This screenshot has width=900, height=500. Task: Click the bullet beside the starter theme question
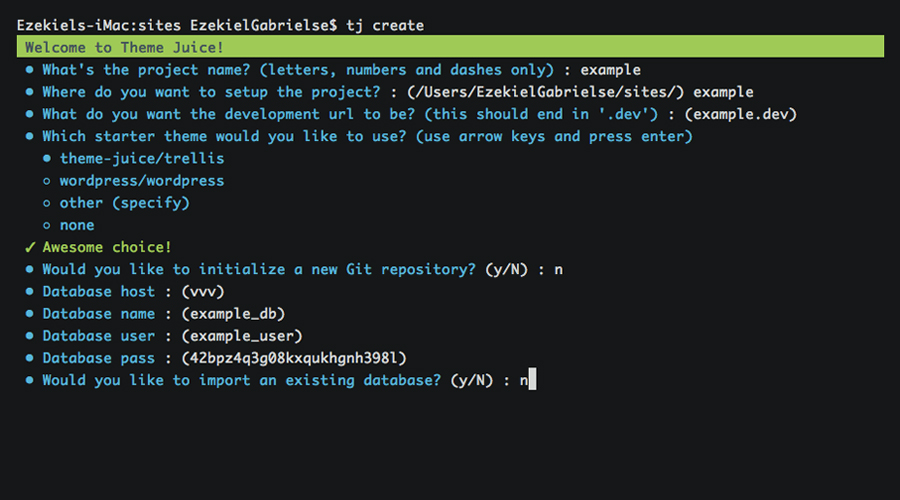[30, 136]
